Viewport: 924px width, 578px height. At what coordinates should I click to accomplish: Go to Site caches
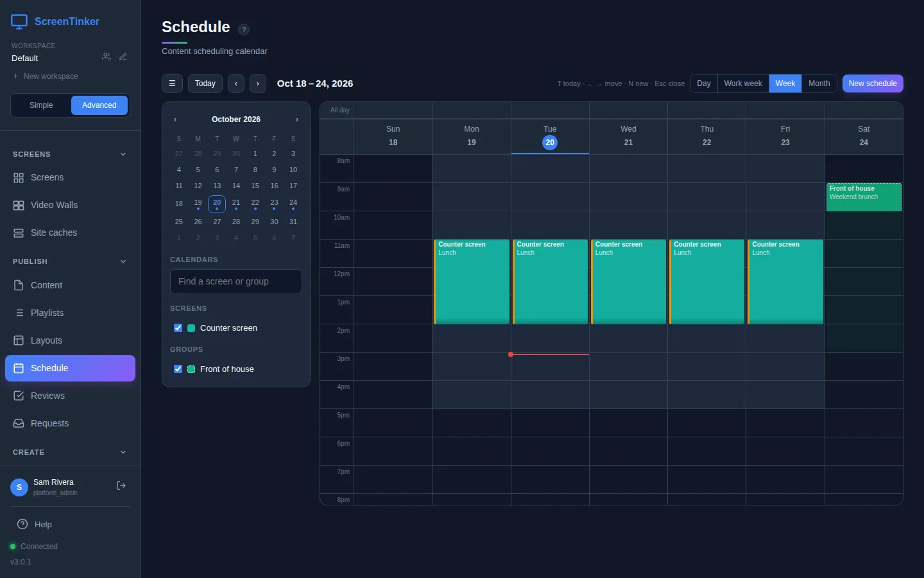point(71,232)
